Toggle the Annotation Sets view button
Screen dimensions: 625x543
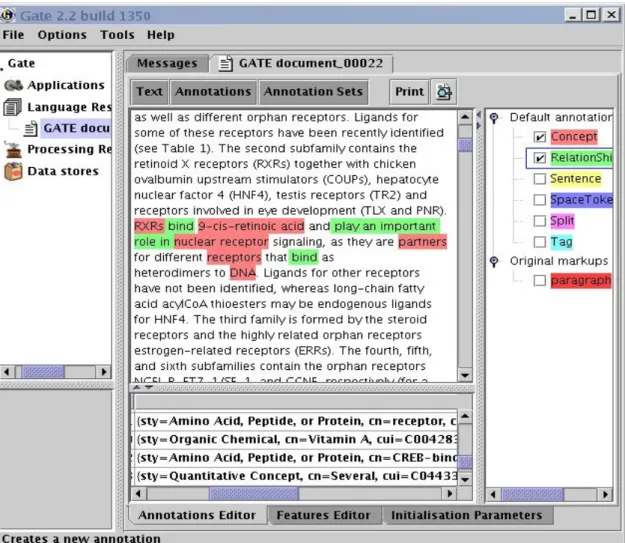[x=313, y=92]
